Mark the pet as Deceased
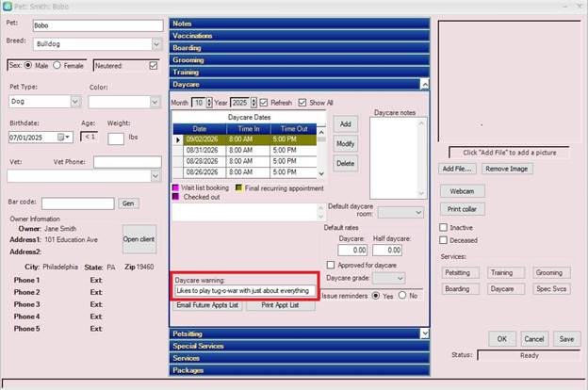This screenshot has height=390, width=588. pos(444,239)
